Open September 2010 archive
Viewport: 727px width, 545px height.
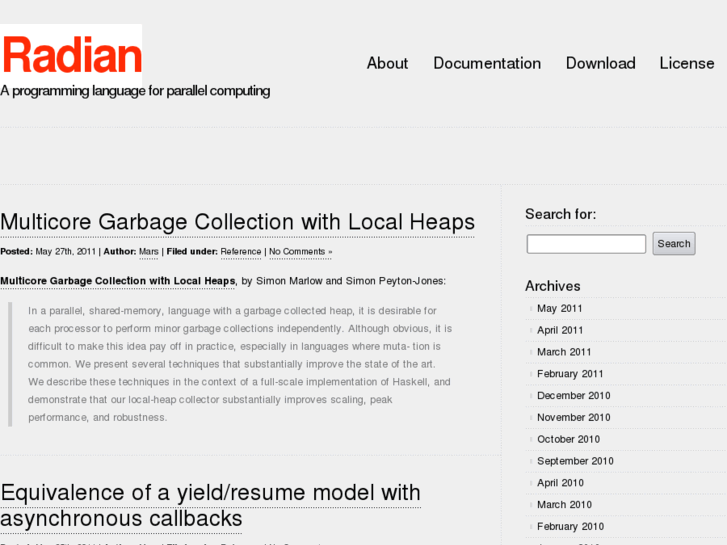(575, 461)
